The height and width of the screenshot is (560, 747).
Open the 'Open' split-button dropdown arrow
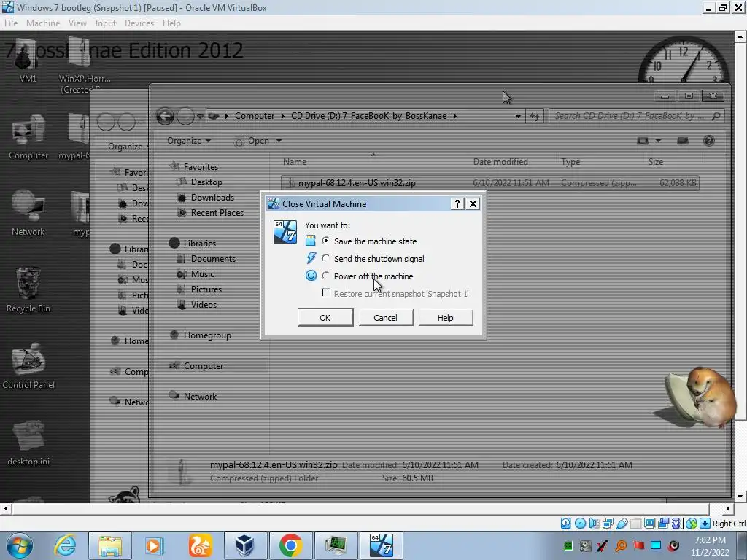tap(279, 141)
